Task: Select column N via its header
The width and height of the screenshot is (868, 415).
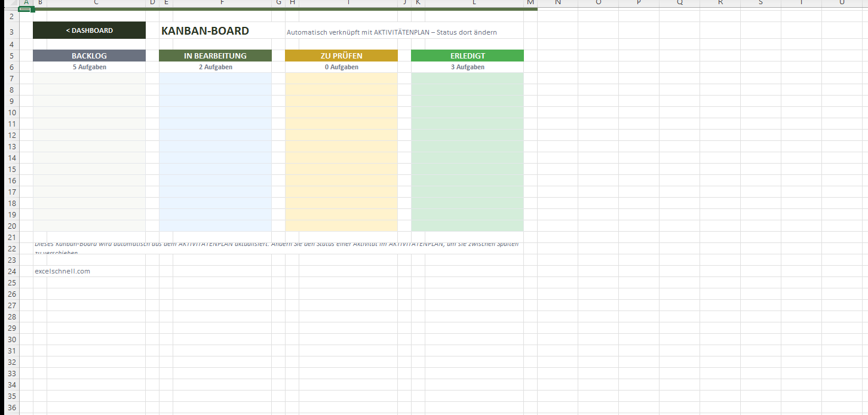Action: 557,3
